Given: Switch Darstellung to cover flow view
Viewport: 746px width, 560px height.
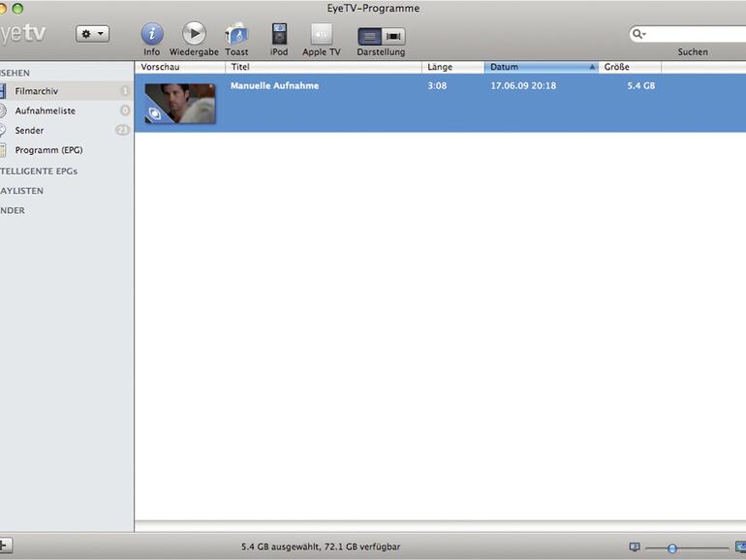Looking at the screenshot, I should [393, 36].
